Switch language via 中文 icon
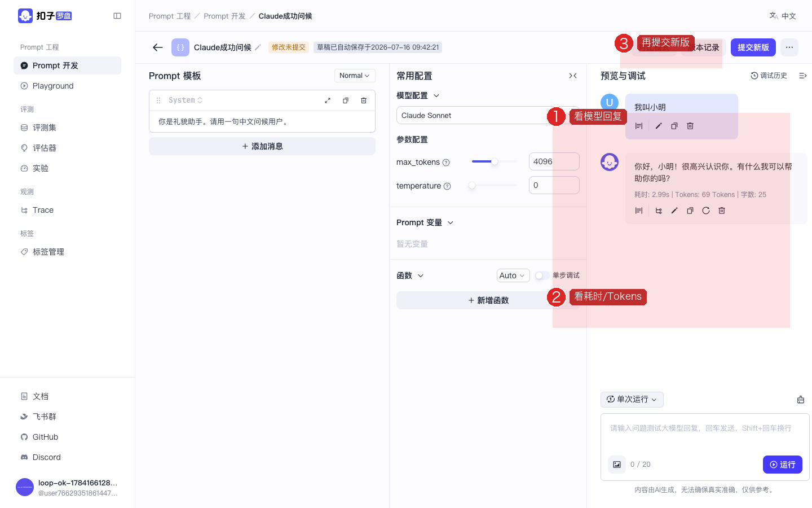This screenshot has width=812, height=508. point(783,16)
